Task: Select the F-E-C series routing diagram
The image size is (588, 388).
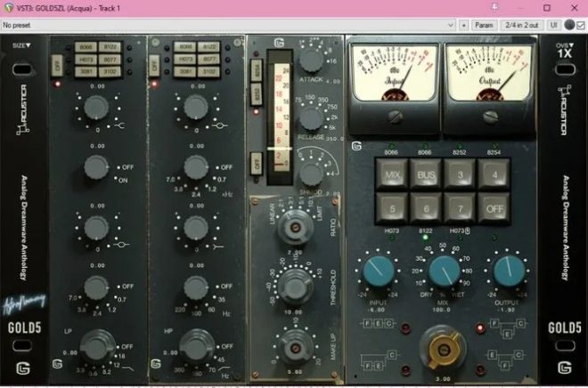Action: pyautogui.click(x=378, y=323)
